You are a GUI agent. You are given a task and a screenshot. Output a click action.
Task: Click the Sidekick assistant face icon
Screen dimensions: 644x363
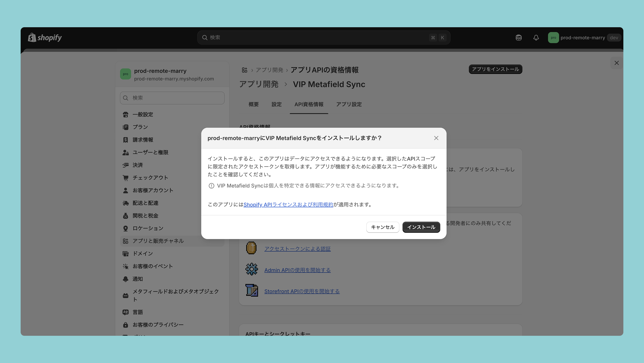[x=519, y=38]
